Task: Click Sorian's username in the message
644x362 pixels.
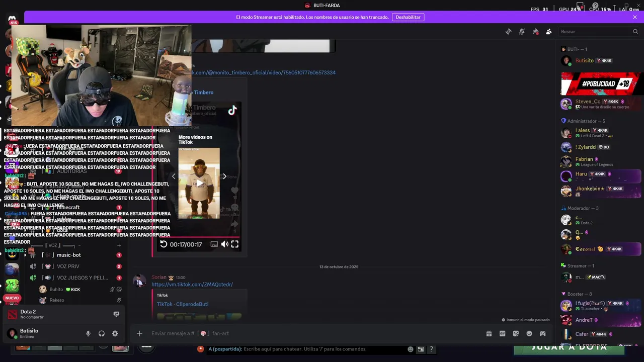Action: pyautogui.click(x=159, y=277)
